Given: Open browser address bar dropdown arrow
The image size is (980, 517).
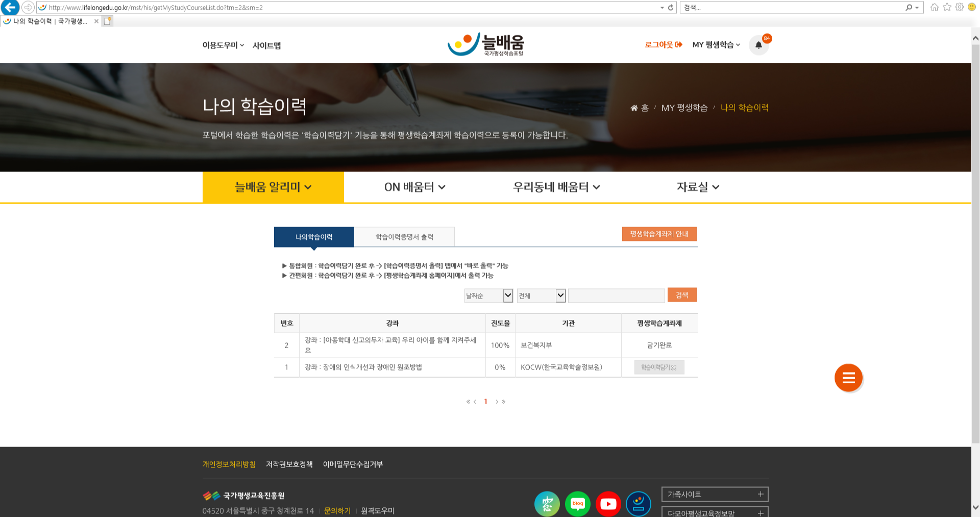Looking at the screenshot, I should point(662,8).
